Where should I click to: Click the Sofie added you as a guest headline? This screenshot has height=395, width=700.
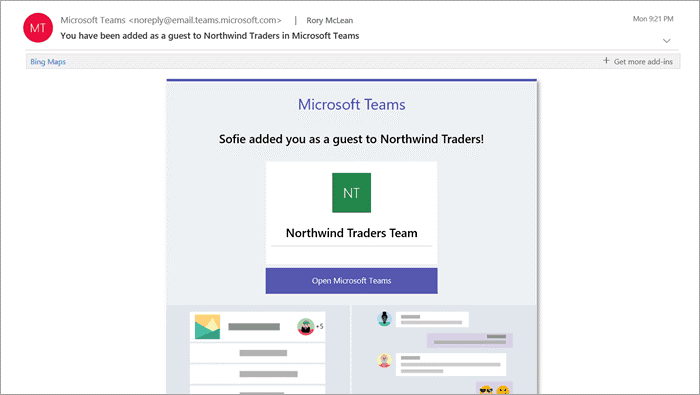[351, 139]
